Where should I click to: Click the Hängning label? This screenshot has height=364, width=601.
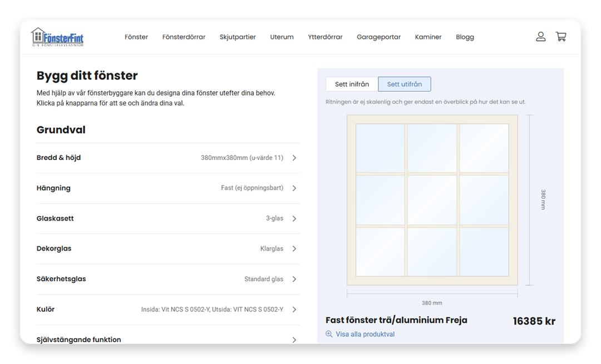pyautogui.click(x=53, y=188)
